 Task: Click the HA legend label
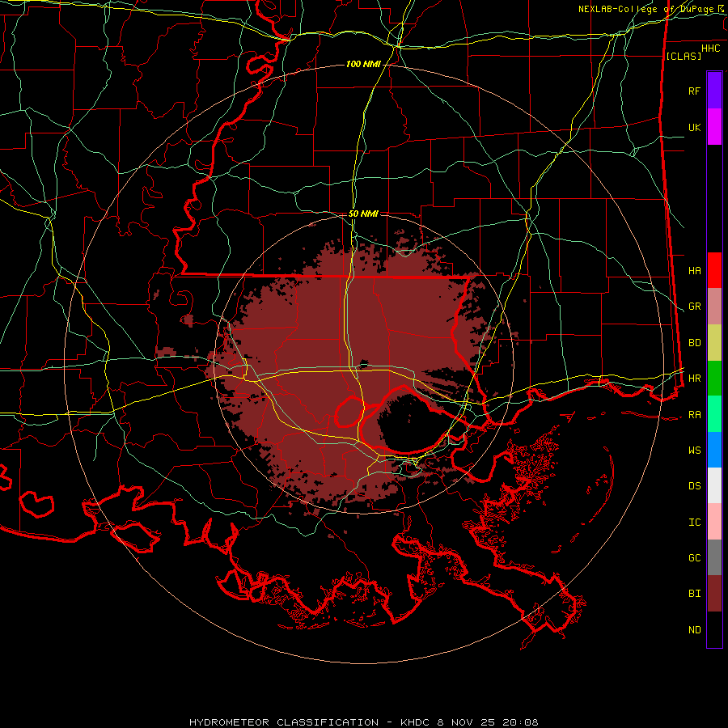click(695, 270)
